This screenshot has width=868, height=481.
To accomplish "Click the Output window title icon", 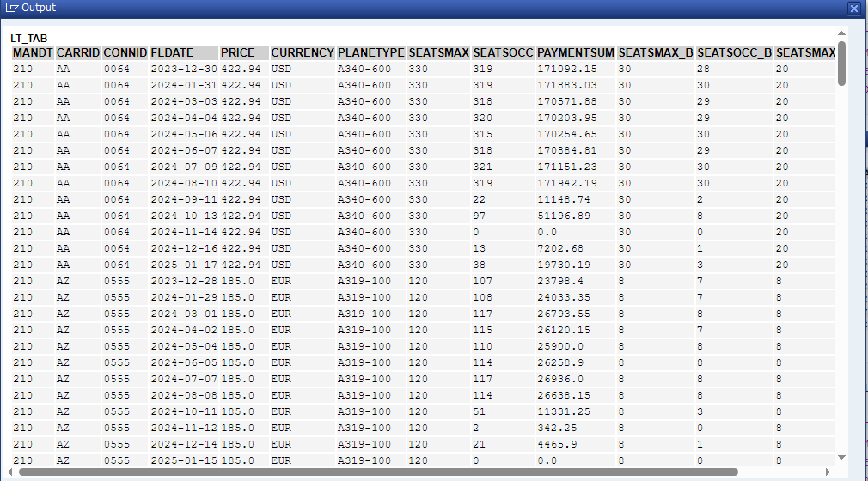I will (12, 7).
